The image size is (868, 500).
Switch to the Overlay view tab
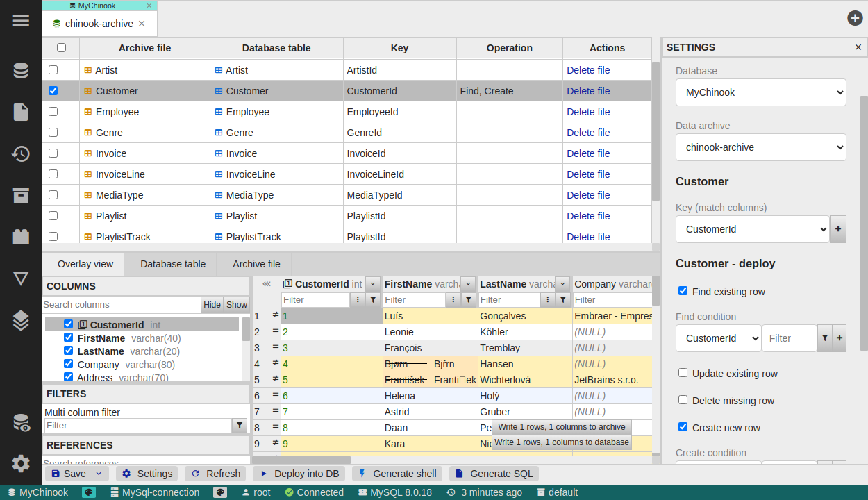(x=85, y=264)
